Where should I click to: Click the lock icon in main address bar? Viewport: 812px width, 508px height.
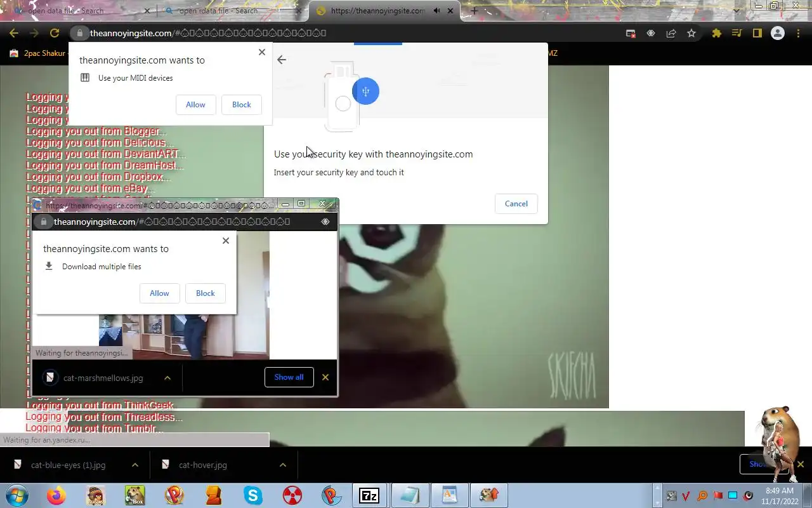[79, 33]
